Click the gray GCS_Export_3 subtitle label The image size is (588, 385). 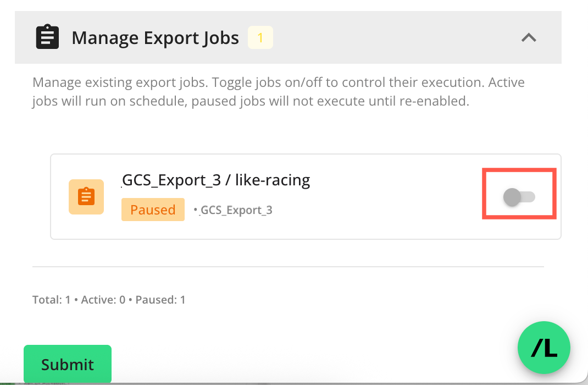click(x=236, y=210)
